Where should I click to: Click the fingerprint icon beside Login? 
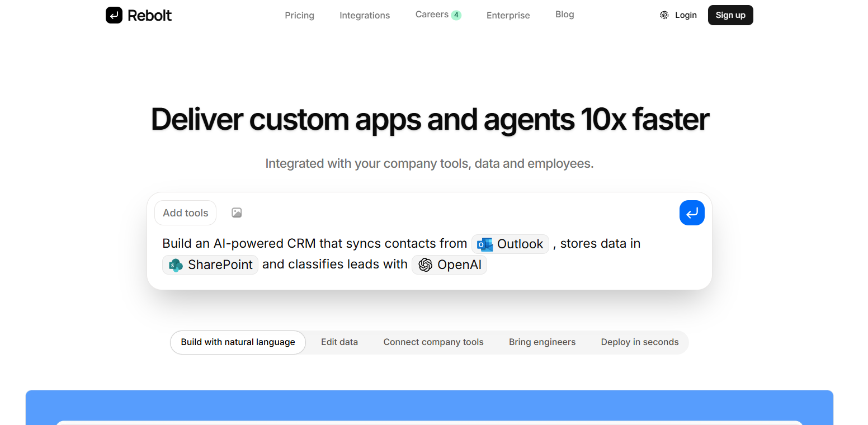664,15
